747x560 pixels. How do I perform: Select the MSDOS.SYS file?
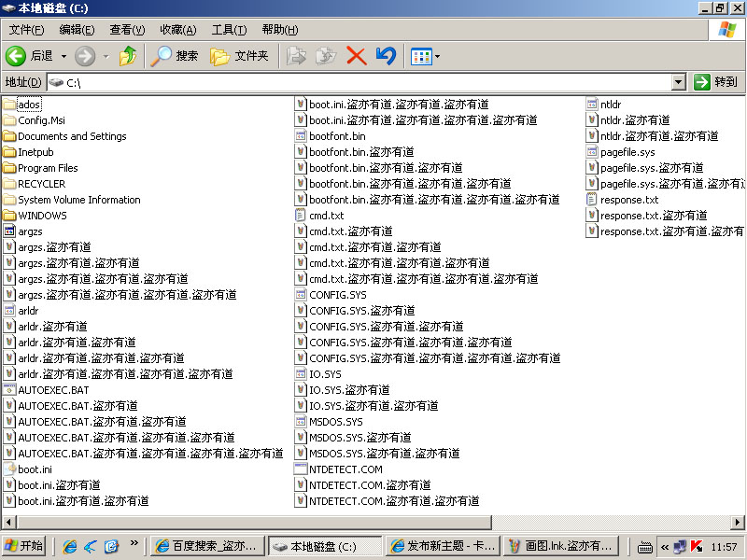pyautogui.click(x=329, y=422)
